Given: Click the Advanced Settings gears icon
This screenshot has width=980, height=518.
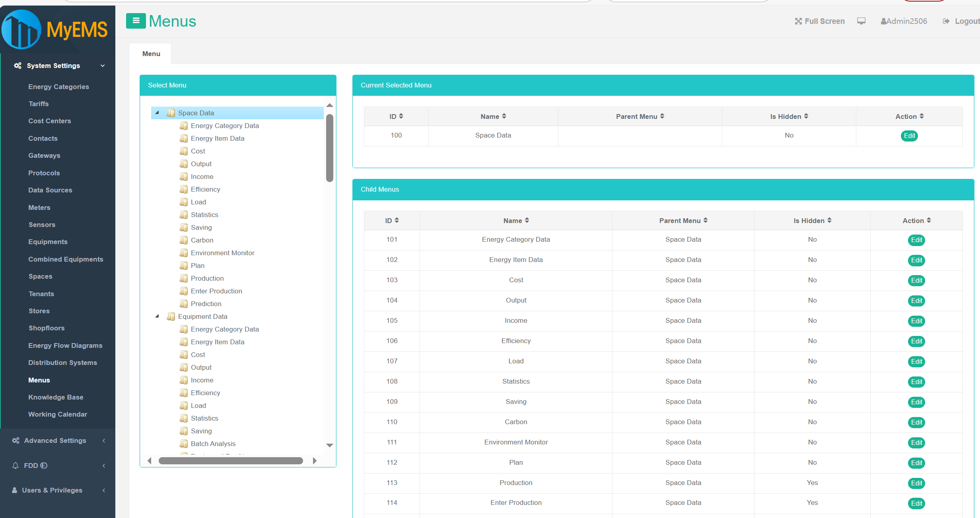Looking at the screenshot, I should [16, 440].
